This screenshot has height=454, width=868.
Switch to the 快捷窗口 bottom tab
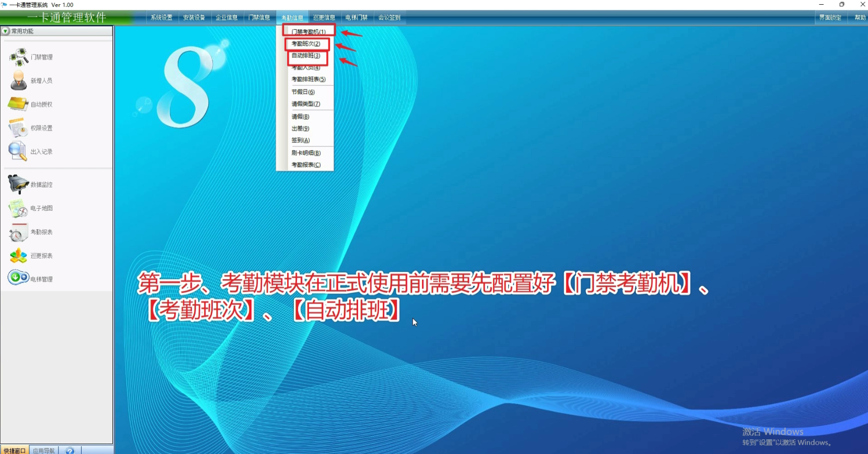click(x=15, y=450)
